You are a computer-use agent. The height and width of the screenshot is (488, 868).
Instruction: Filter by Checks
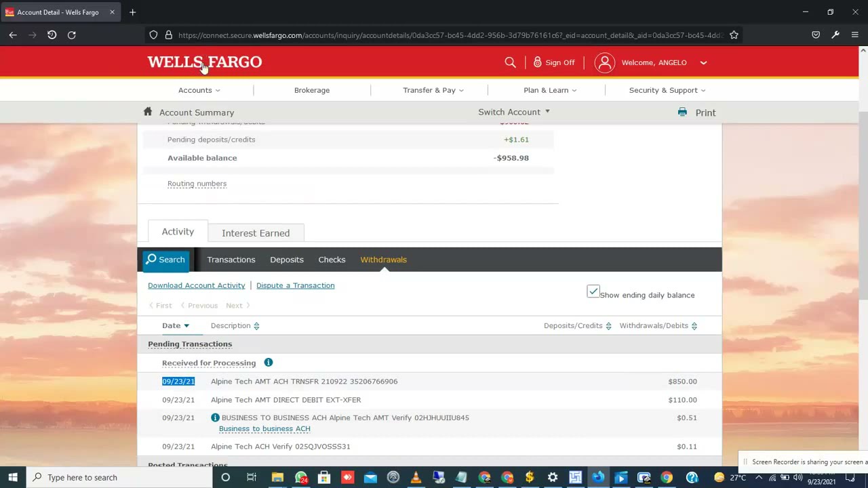332,260
